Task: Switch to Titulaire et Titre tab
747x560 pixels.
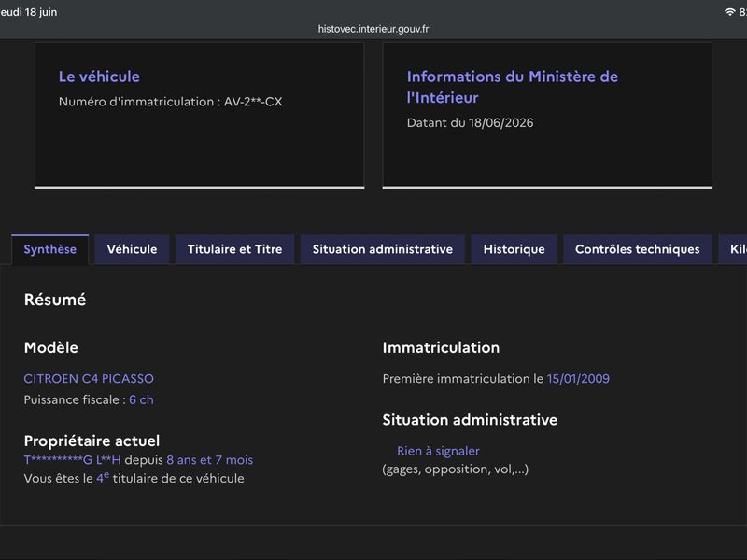Action: tap(235, 249)
